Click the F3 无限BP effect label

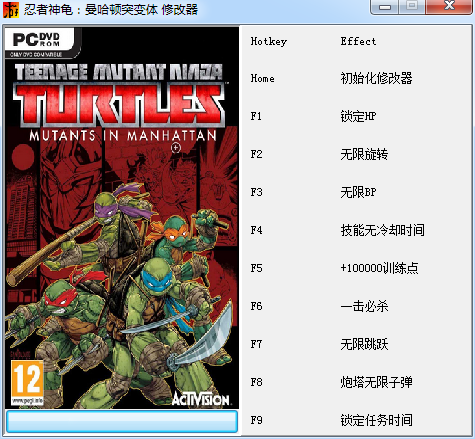point(358,192)
